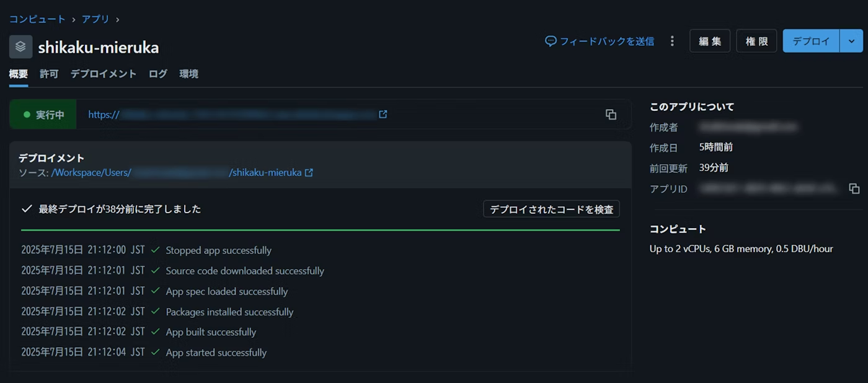Switch to the 許可 tab

click(x=49, y=74)
